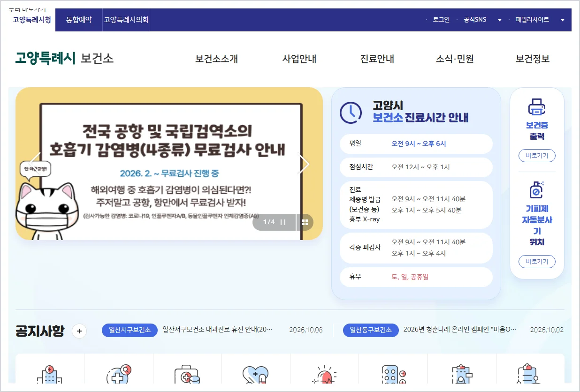The image size is (580, 392).
Task: Open banner grid view icon
Action: [x=305, y=222]
